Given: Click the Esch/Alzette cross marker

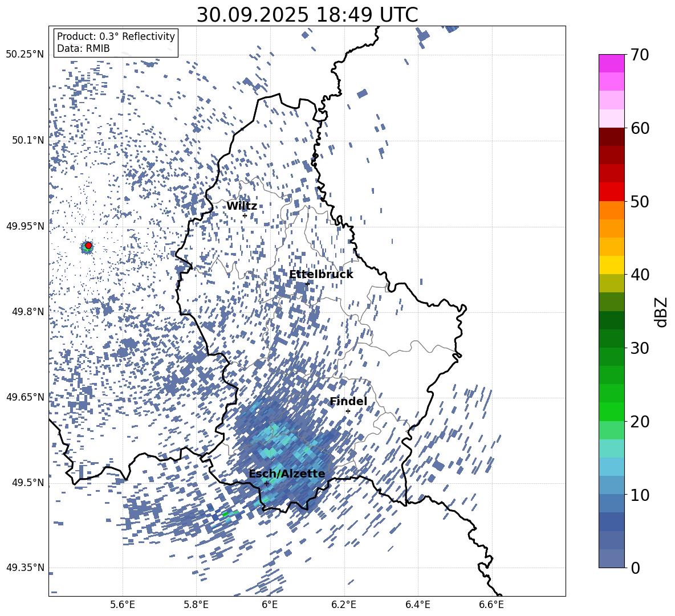Looking at the screenshot, I should (x=266, y=483).
